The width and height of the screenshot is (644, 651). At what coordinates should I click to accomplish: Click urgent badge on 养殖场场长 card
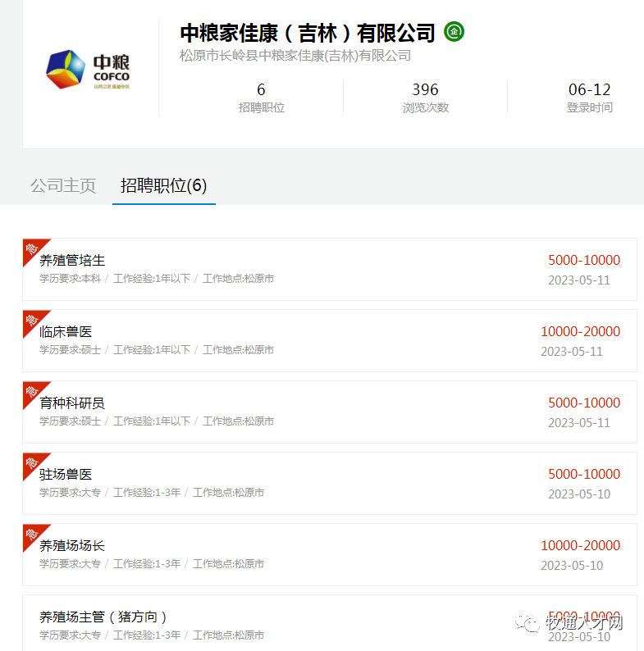coord(33,534)
